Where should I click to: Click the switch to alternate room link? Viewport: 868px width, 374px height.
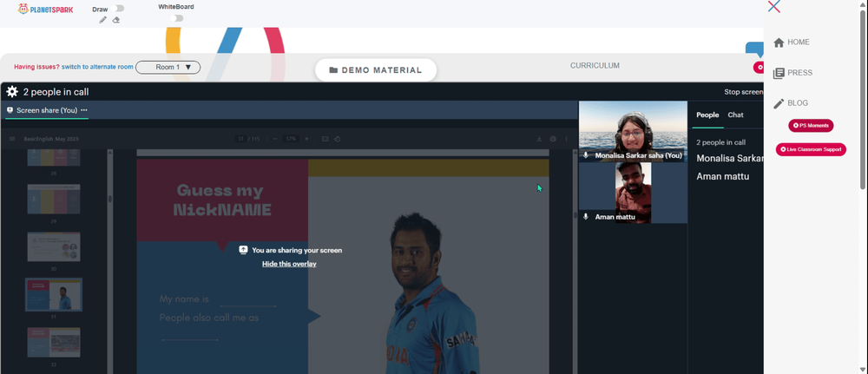pyautogui.click(x=97, y=67)
